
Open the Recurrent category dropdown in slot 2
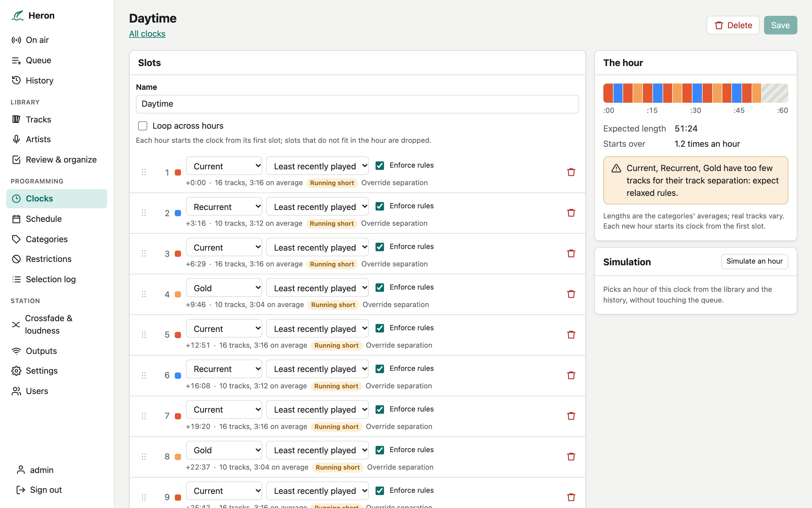coord(224,207)
